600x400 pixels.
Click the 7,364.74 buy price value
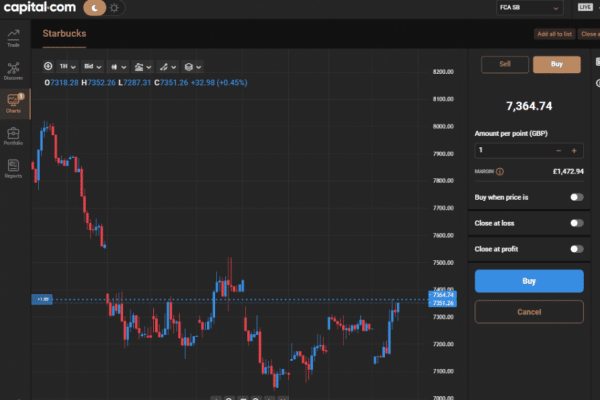[x=529, y=106]
